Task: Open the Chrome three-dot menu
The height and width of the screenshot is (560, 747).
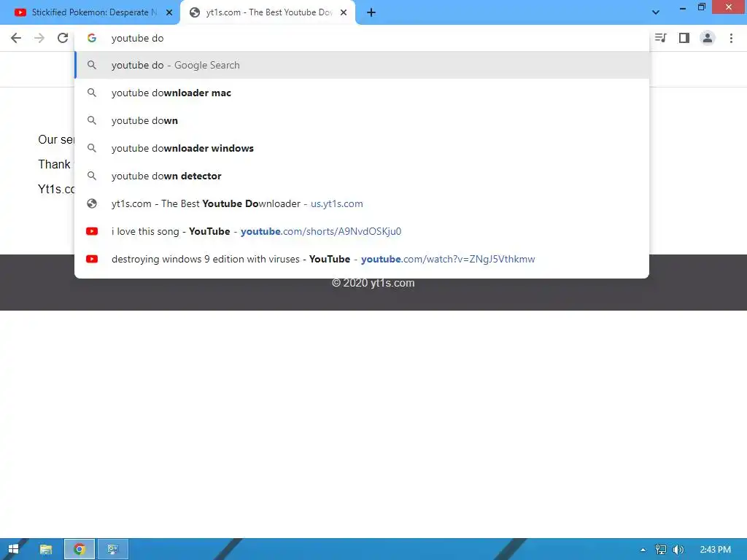Action: (731, 38)
